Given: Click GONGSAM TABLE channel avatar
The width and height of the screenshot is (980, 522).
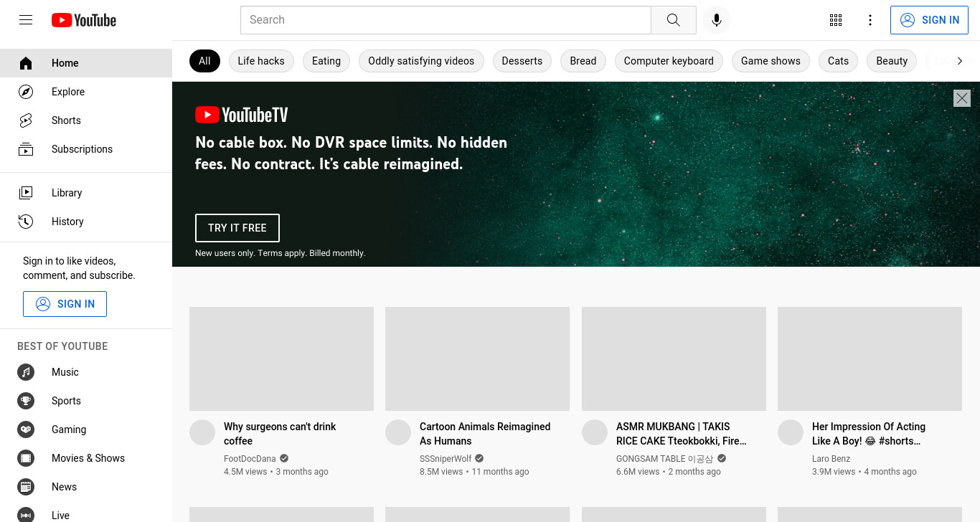Looking at the screenshot, I should pos(595,432).
